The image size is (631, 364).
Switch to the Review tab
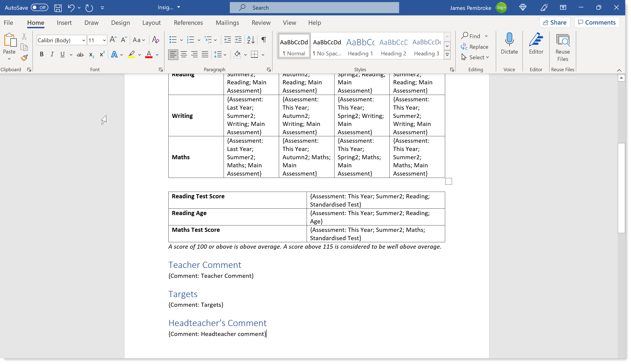261,23
